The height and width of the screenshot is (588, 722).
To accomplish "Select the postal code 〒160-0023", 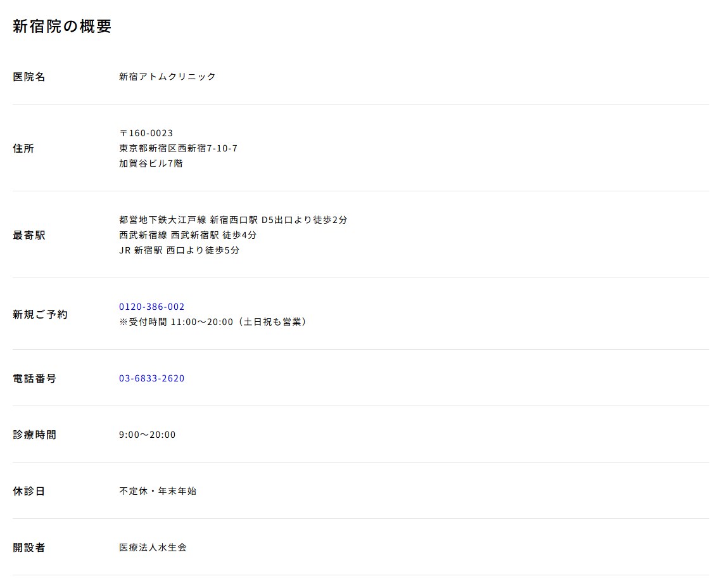I will pos(146,133).
